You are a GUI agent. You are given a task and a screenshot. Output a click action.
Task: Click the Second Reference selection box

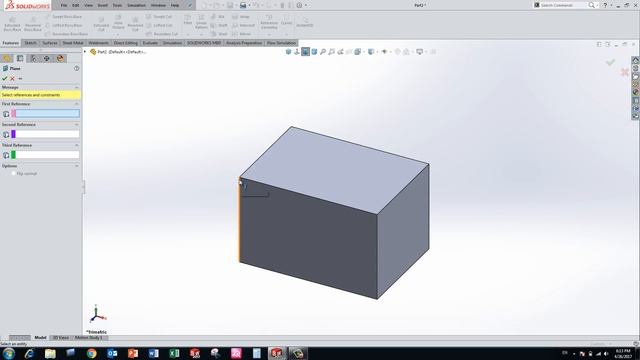tap(47, 134)
